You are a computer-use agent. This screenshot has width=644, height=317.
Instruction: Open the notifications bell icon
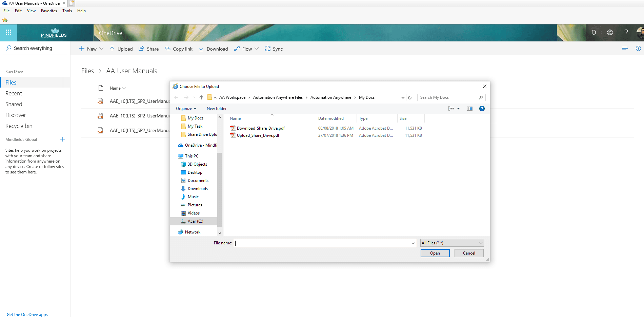(594, 33)
